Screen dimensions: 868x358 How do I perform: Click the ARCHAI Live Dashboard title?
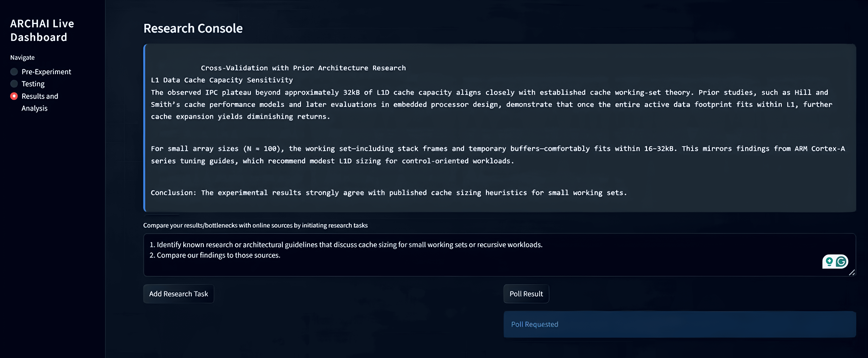pyautogui.click(x=42, y=30)
